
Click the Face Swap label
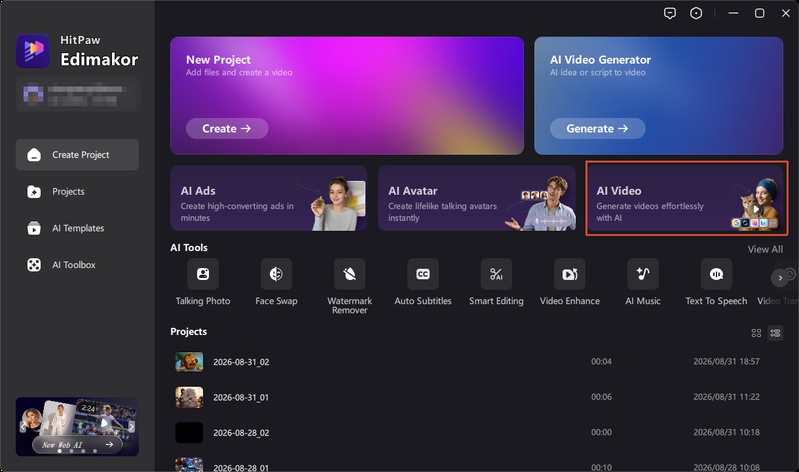click(276, 301)
